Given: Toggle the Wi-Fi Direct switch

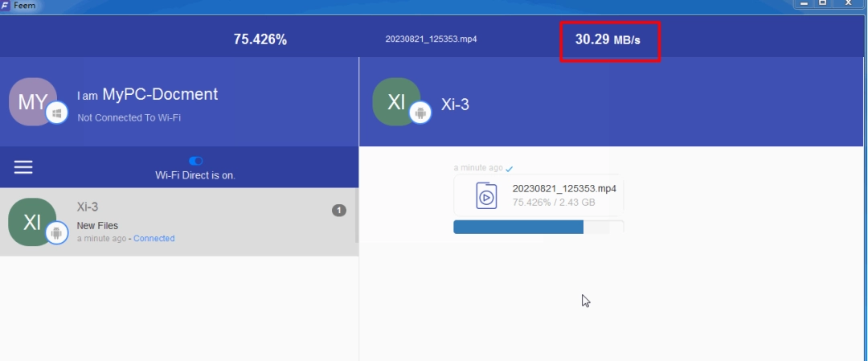Looking at the screenshot, I should coord(195,161).
